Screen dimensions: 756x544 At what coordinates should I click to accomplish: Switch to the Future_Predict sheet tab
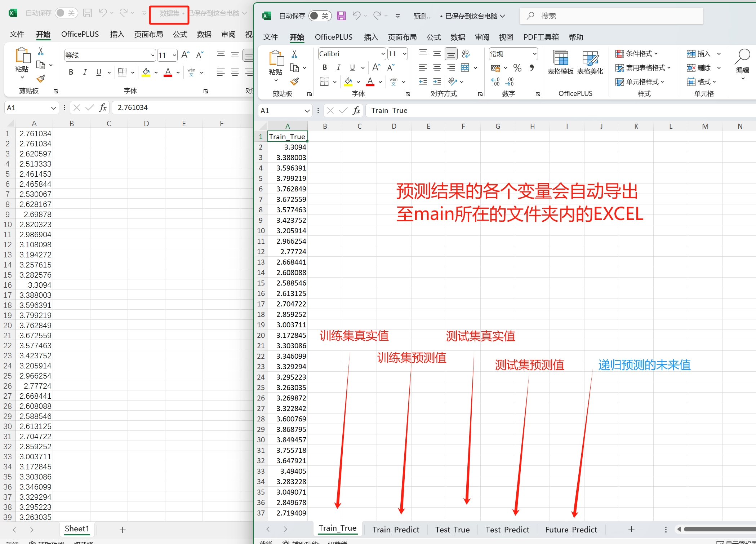coord(571,530)
